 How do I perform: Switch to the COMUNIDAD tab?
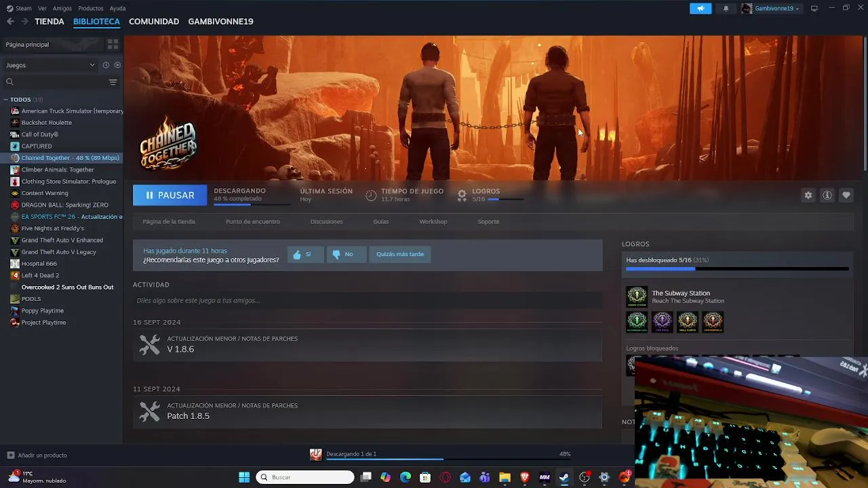154,22
